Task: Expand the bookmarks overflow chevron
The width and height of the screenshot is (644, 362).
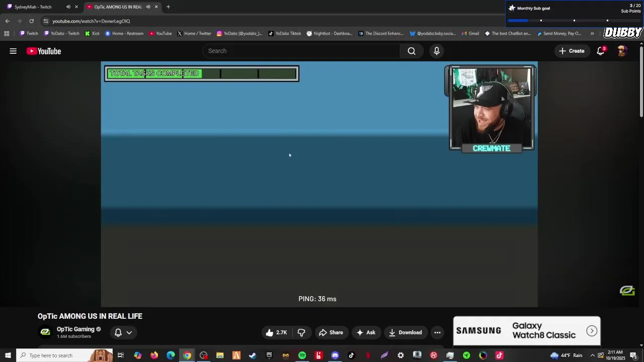Action: 592,34
